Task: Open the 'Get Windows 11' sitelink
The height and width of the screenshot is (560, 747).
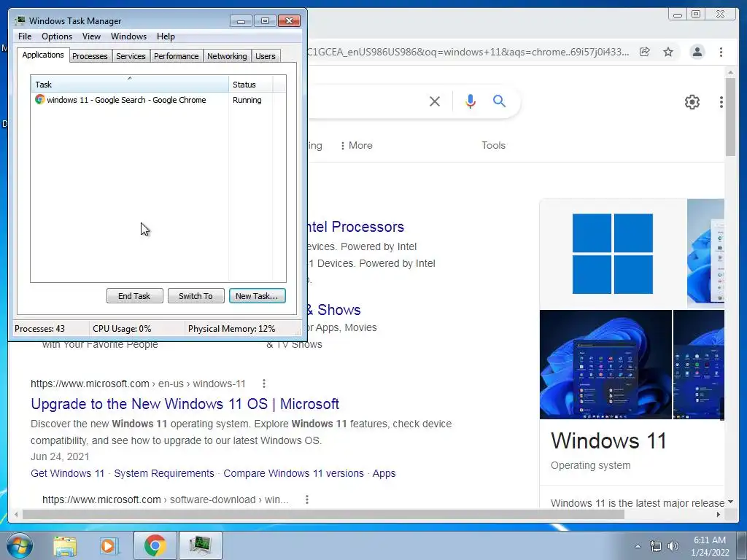Action: pyautogui.click(x=67, y=473)
